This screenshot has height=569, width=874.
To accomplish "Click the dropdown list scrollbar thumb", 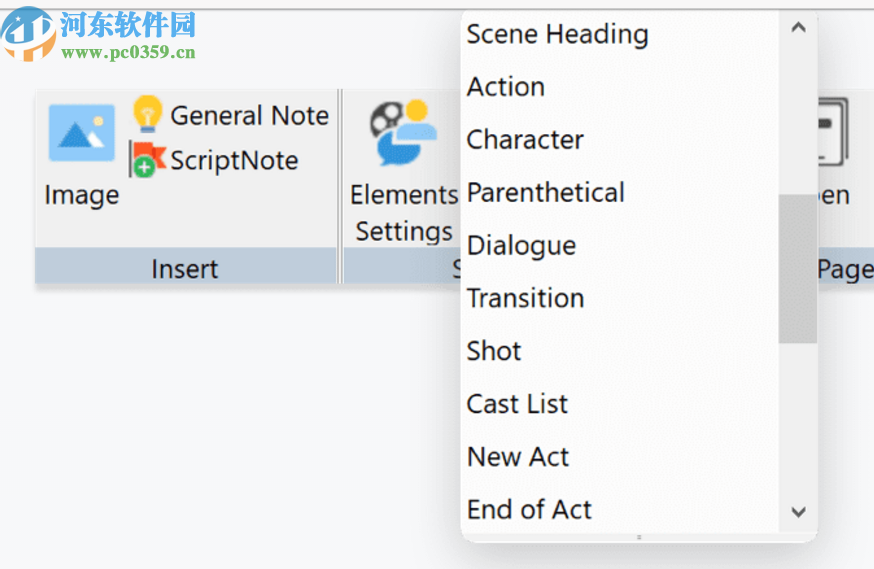I will click(798, 268).
